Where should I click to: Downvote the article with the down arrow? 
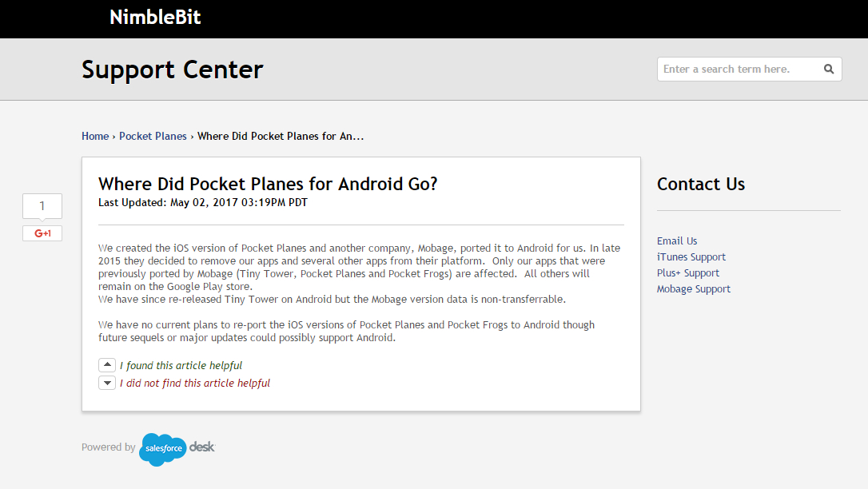click(107, 383)
